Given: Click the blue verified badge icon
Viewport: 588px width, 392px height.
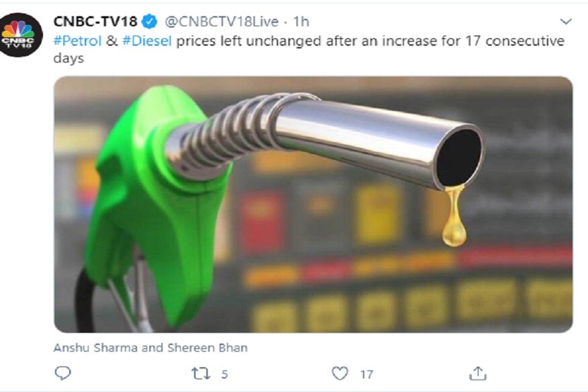Looking at the screenshot, I should [150, 22].
